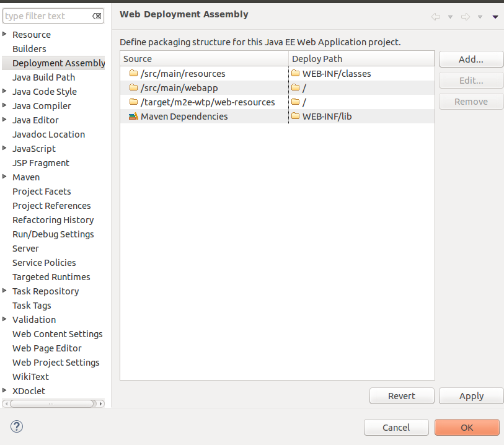The height and width of the screenshot is (445, 504).
Task: Expand the Maven preferences node
Action: tap(4, 177)
